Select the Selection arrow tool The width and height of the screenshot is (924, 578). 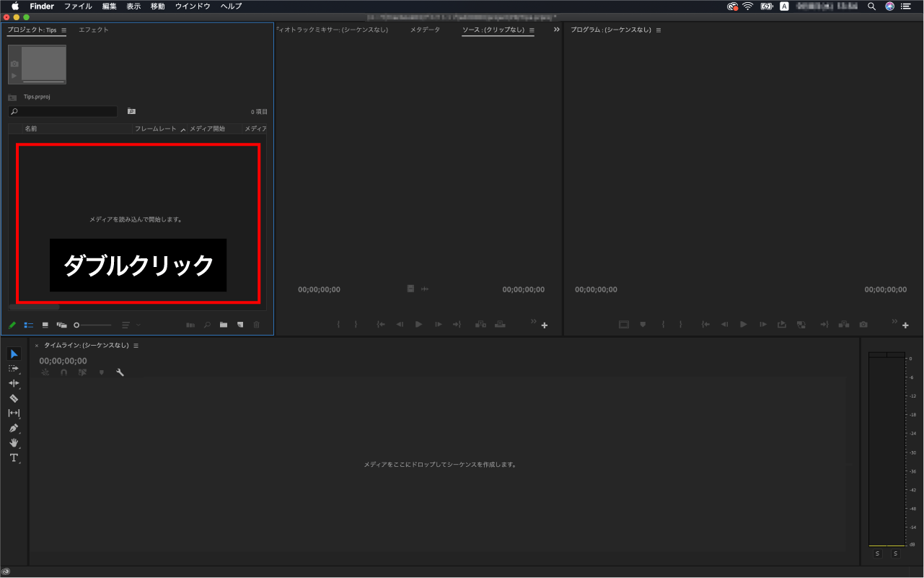click(14, 354)
